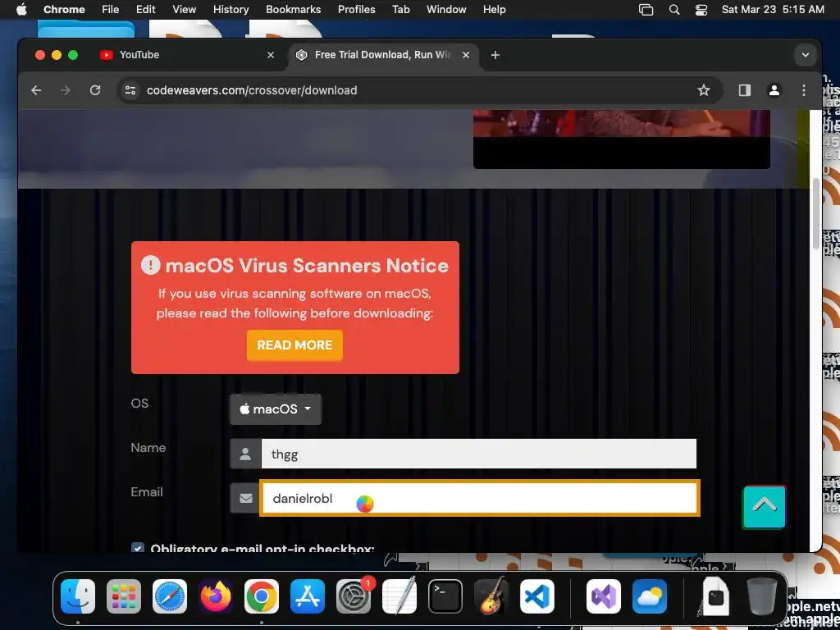840x630 pixels.
Task: Click the warning icon in Virus Scanners Notice
Action: click(x=151, y=265)
